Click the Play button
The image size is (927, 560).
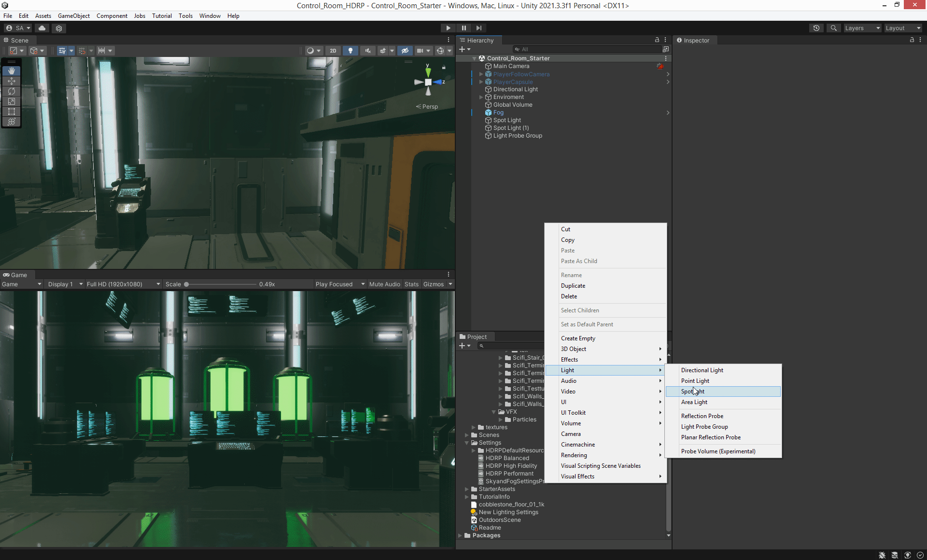448,28
